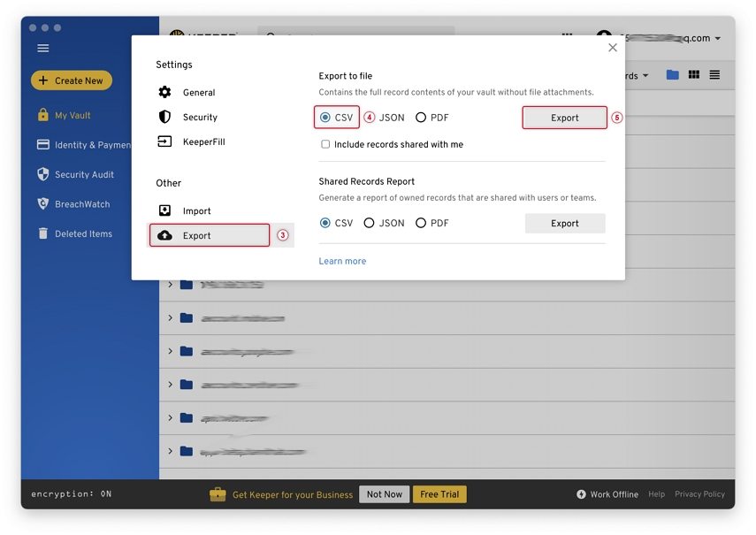Click the KeeperFill arrow icon
The height and width of the screenshot is (535, 756).
tap(164, 141)
